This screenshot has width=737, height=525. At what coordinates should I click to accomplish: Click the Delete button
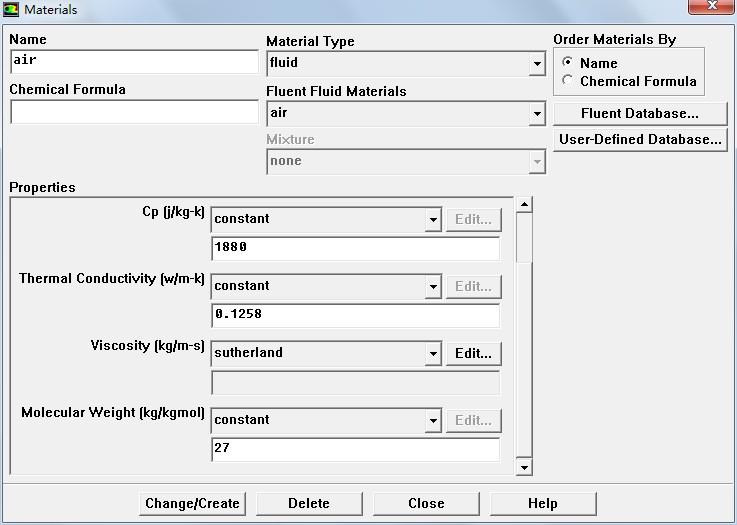click(x=308, y=503)
